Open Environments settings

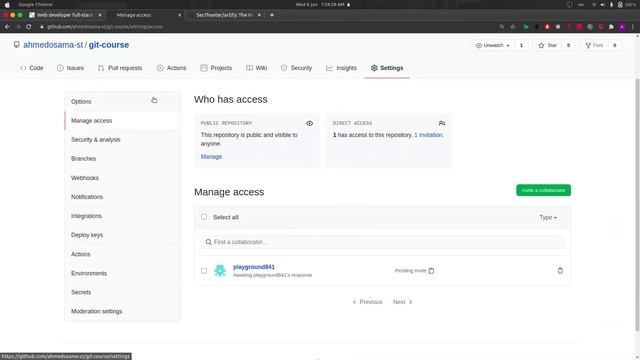122,273
